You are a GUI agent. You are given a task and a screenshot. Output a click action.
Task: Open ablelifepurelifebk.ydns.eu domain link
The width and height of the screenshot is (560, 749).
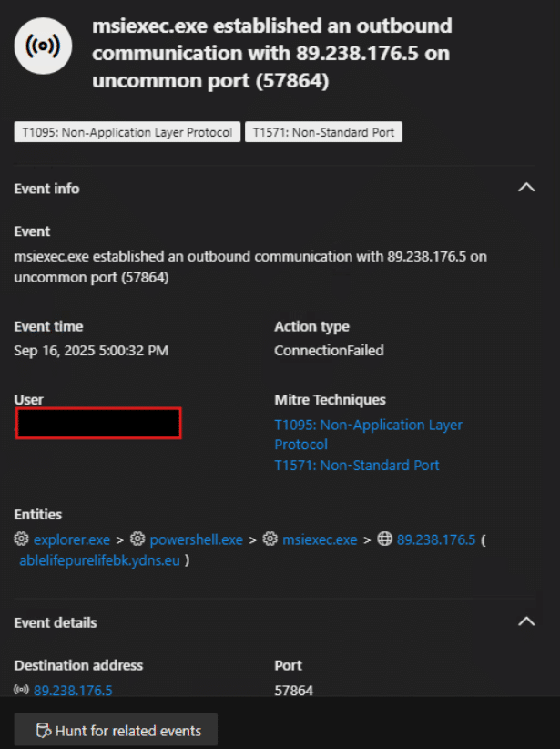click(100, 560)
